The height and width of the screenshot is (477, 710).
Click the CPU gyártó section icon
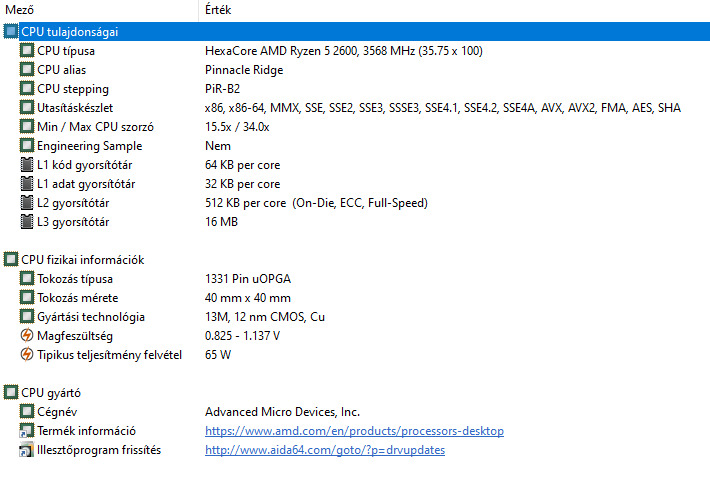coord(11,393)
